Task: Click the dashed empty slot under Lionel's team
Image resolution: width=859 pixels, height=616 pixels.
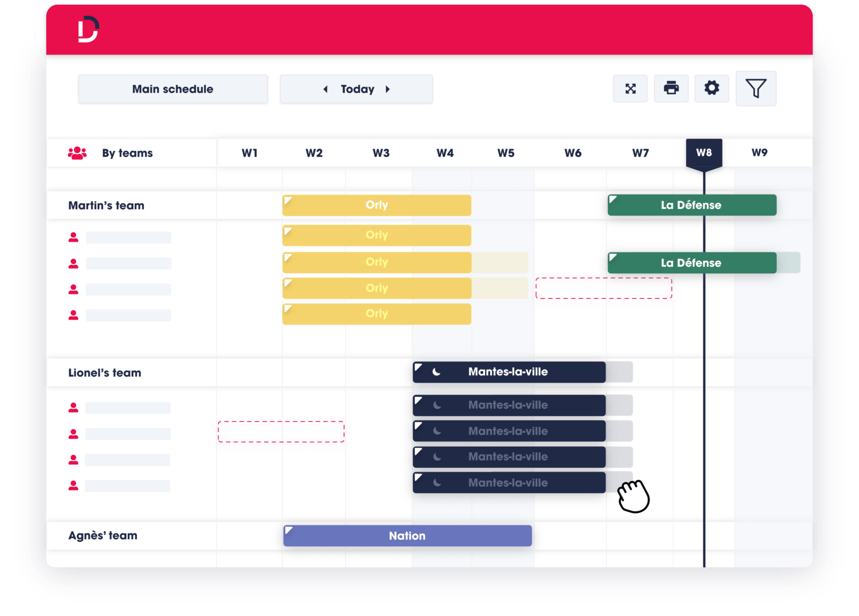Action: click(281, 432)
